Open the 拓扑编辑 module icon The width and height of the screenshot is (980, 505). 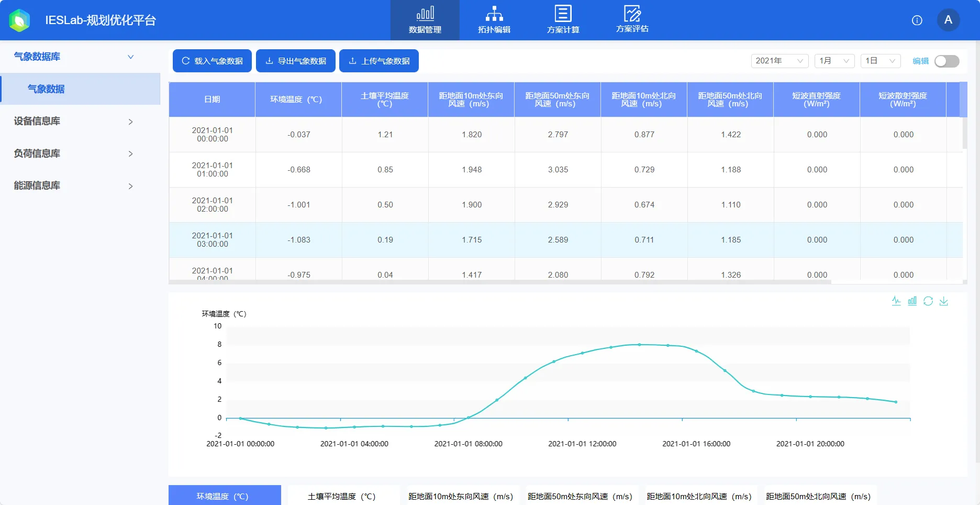pyautogui.click(x=494, y=20)
